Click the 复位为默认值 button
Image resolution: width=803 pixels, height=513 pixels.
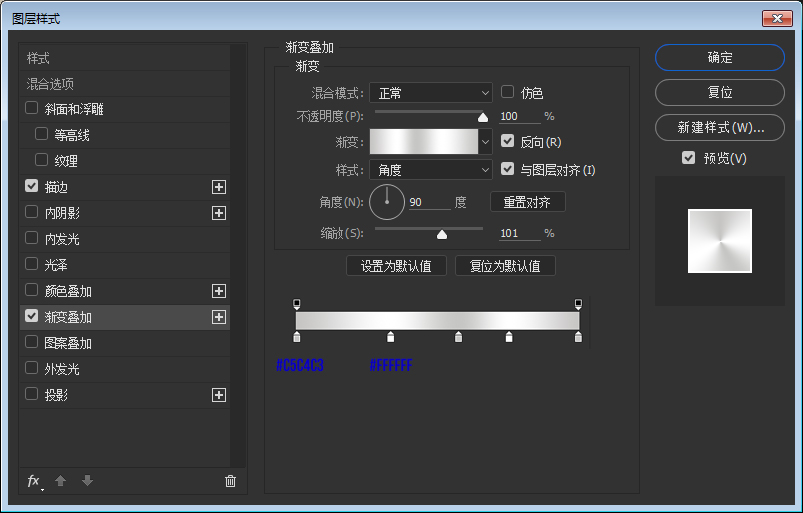(505, 266)
